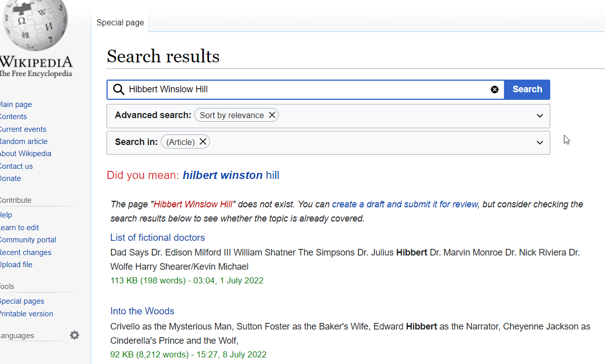Remove the Sort by relevance tag
605x364 pixels.
272,115
